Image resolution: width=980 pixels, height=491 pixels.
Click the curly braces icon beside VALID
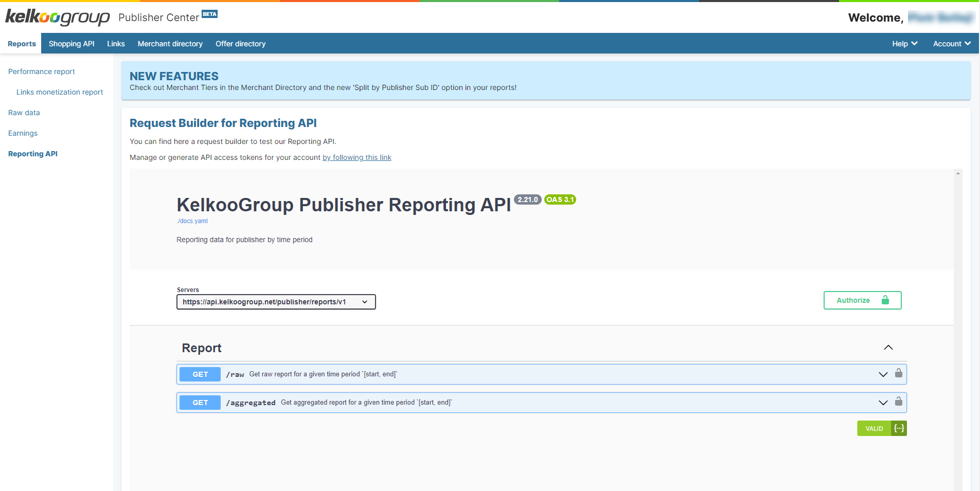(x=899, y=428)
